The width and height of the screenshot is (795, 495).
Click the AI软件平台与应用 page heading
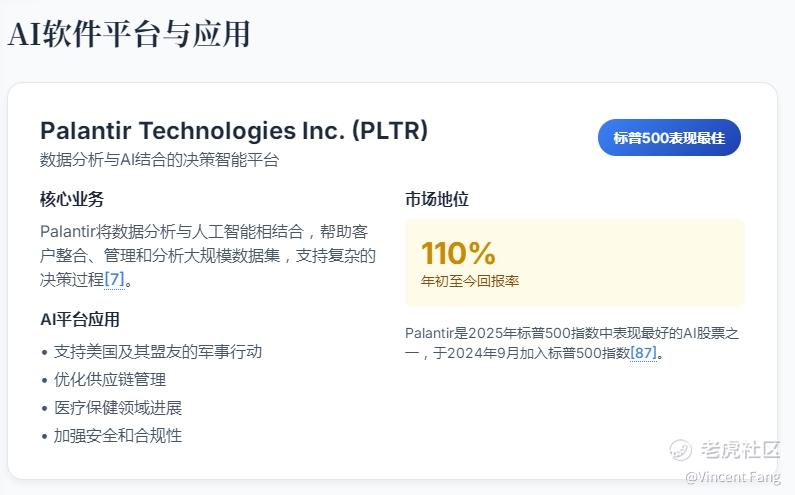[x=129, y=34]
